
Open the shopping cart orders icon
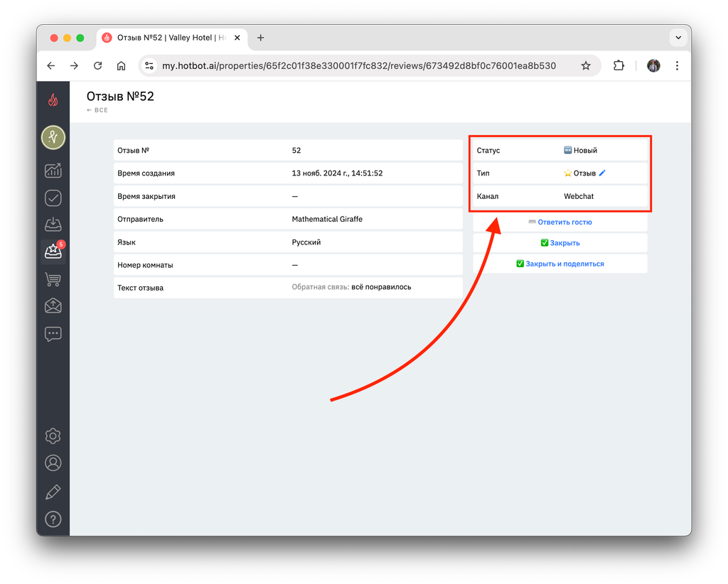[x=53, y=279]
